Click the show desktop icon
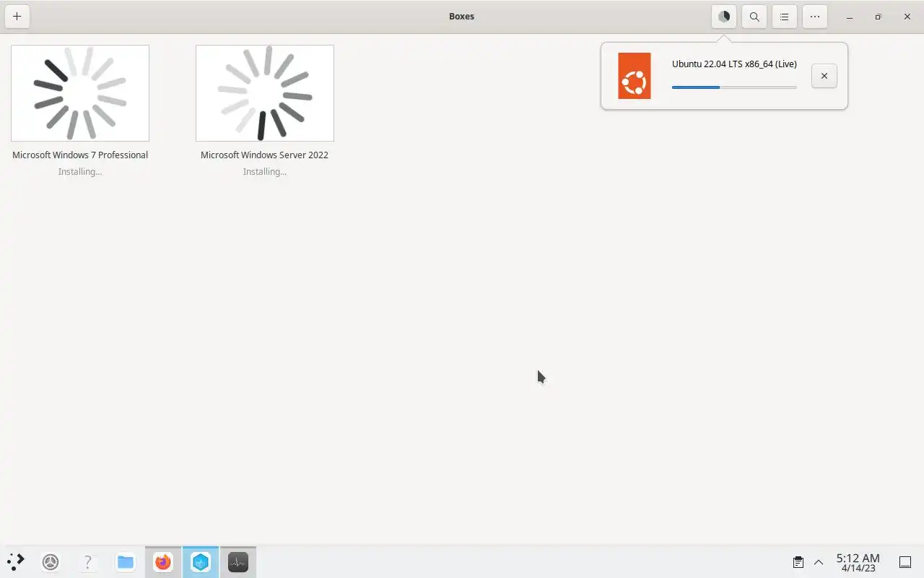Image resolution: width=924 pixels, height=578 pixels. click(x=905, y=562)
